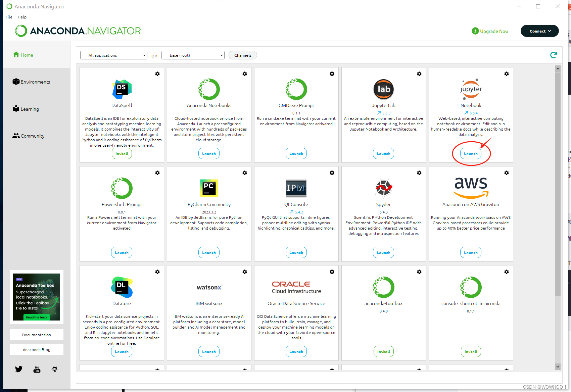Open settings gear on console_shortcut_miniconda tile

[x=507, y=272]
